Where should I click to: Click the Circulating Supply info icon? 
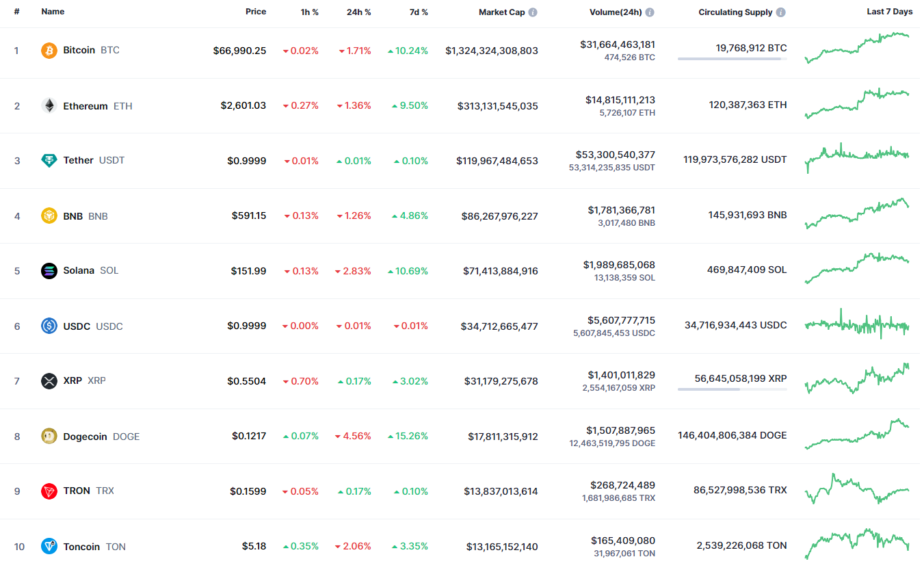point(781,12)
